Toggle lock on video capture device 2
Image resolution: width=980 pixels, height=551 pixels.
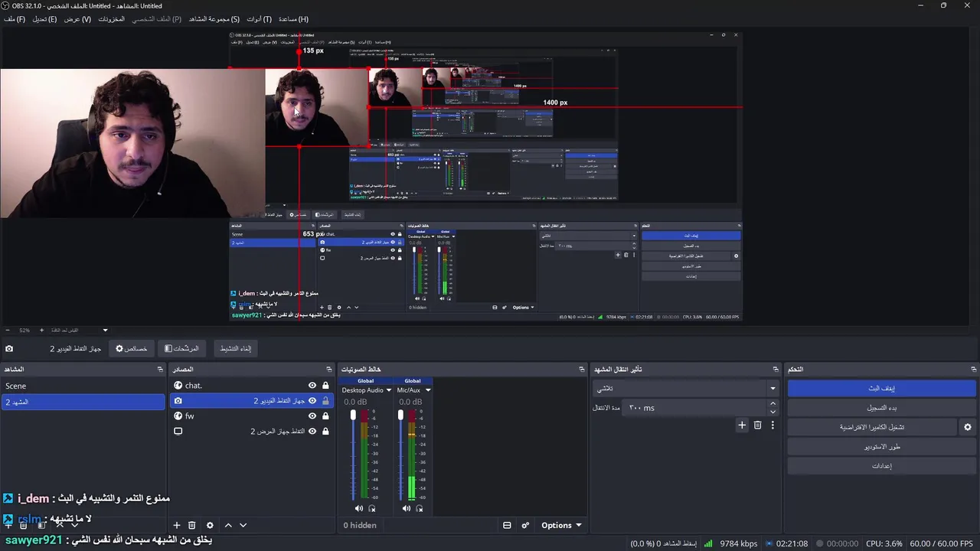[x=325, y=401]
